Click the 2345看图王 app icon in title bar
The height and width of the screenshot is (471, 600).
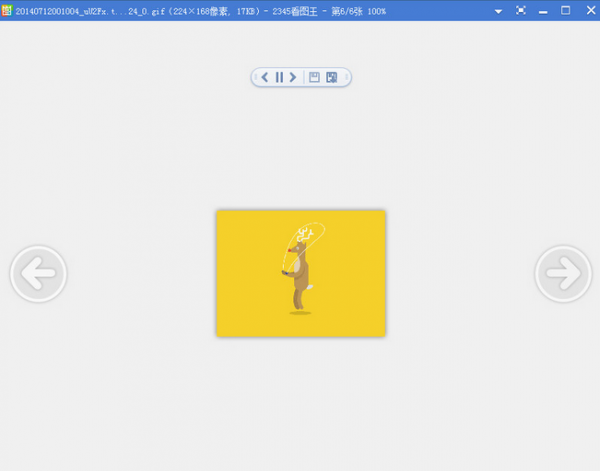pyautogui.click(x=7, y=10)
